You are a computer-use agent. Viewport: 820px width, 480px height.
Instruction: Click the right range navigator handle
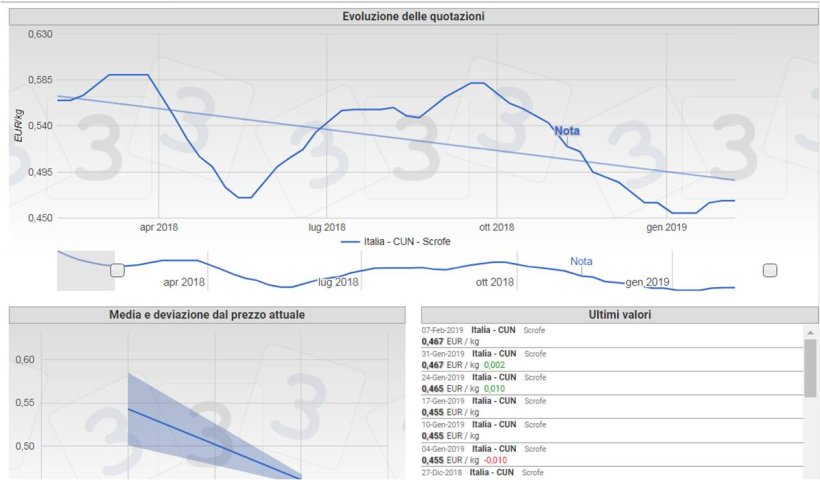[769, 270]
